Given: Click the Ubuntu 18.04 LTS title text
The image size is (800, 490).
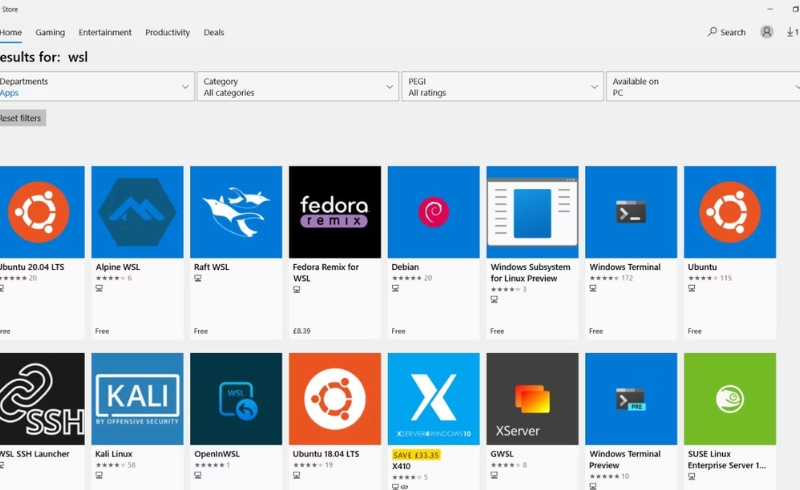Looking at the screenshot, I should click(x=326, y=454).
